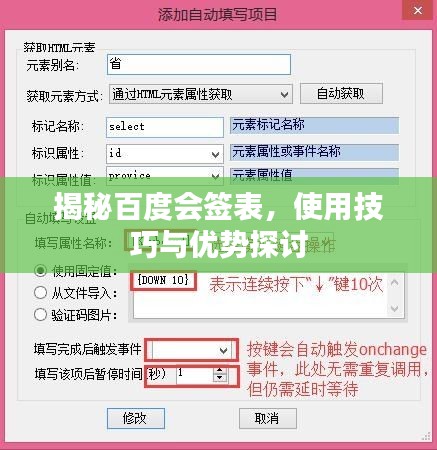Open the 获取元素方式 dropdown
This screenshot has width=437, height=450.
pos(201,94)
